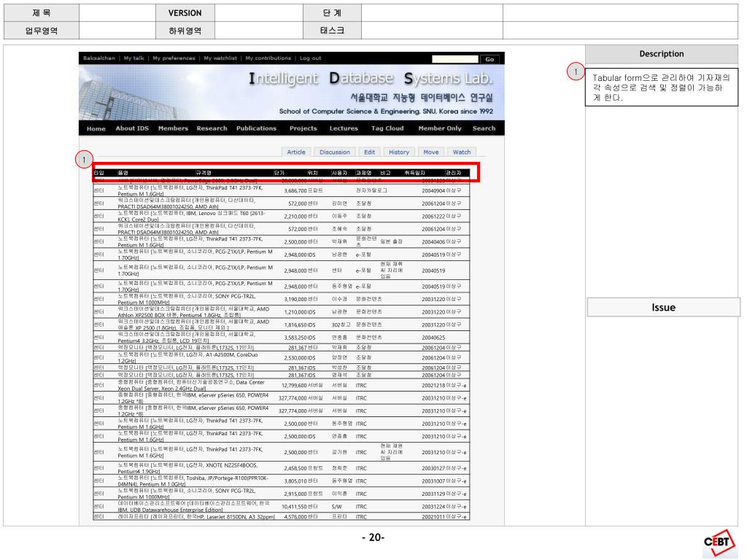This screenshot has width=747, height=560.
Task: Click the Toshiba Portege-R100 specification cell
Action: pos(193,481)
